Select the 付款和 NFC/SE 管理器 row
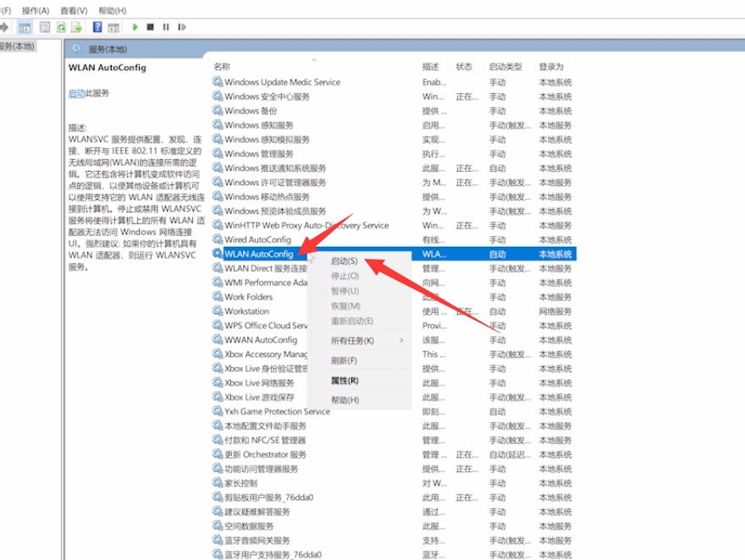The image size is (745, 560). point(394,440)
